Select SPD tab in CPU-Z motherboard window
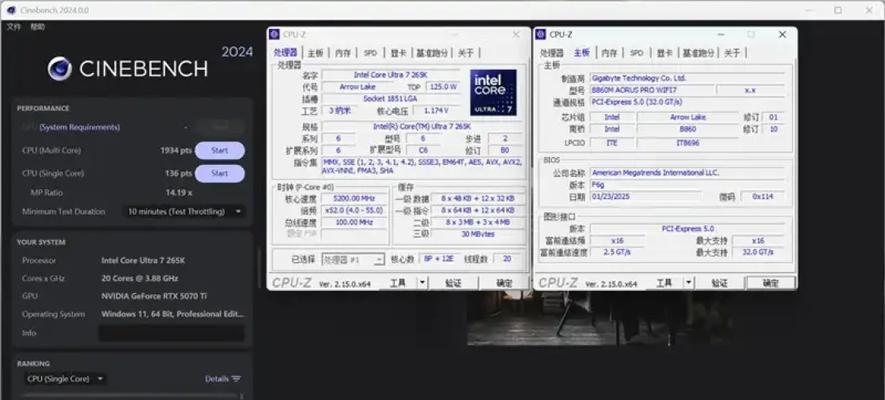The width and height of the screenshot is (885, 400). click(637, 53)
